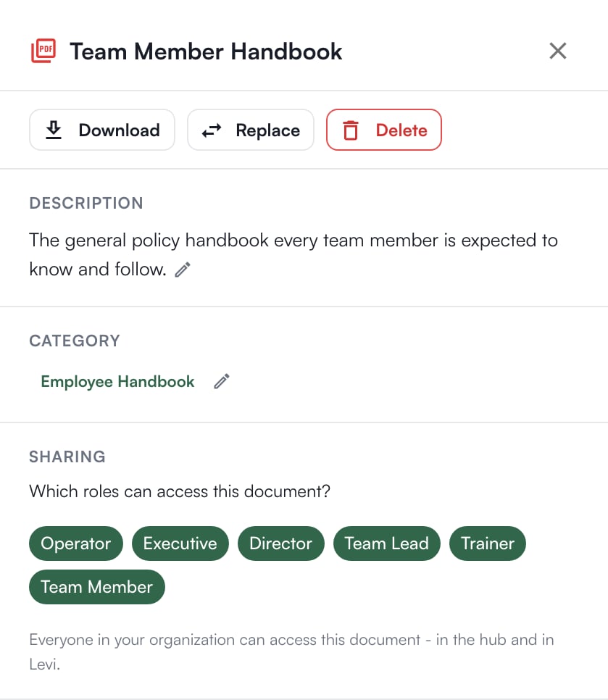Image resolution: width=608 pixels, height=700 pixels.
Task: Toggle Team Lead role access
Action: 386,543
